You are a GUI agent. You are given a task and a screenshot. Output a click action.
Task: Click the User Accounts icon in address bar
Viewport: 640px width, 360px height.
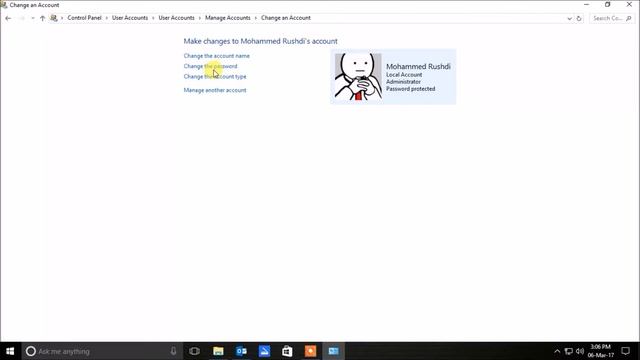[x=53, y=18]
